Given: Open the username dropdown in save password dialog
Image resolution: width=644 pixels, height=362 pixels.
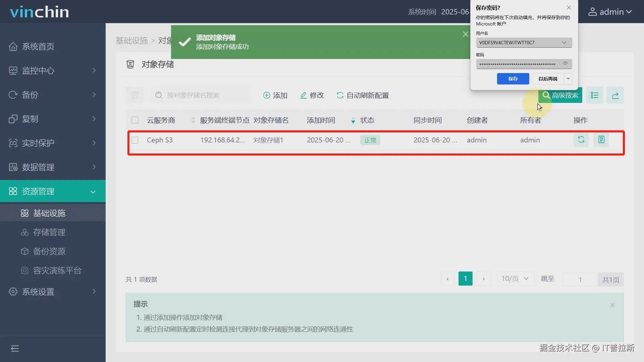Looking at the screenshot, I should click(564, 43).
